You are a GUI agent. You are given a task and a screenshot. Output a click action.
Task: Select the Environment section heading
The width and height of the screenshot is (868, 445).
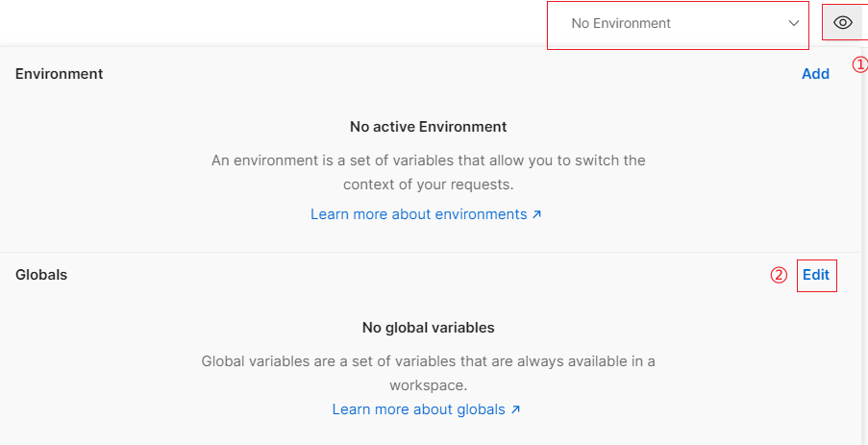(60, 74)
